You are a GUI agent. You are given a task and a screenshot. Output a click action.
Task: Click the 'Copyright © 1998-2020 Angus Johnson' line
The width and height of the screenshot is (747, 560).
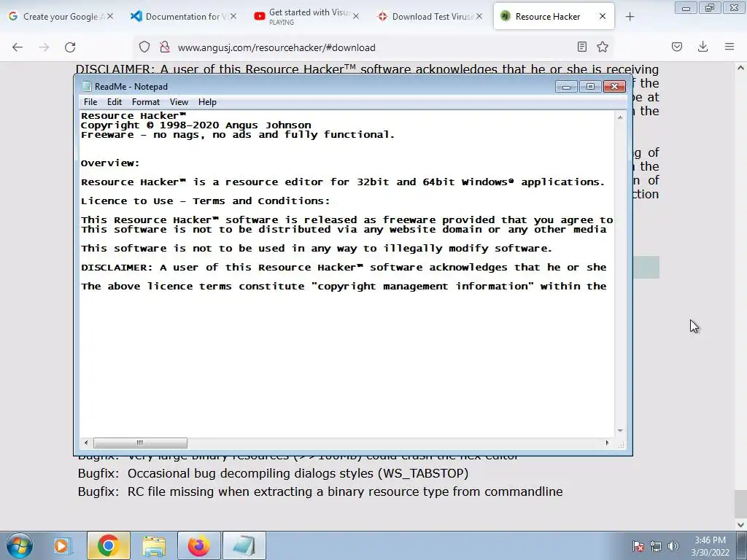[196, 125]
